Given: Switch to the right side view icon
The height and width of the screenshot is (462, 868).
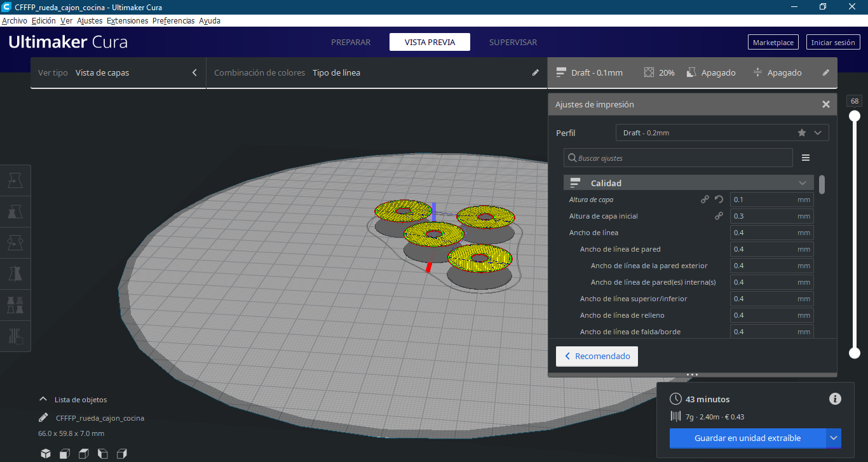Looking at the screenshot, I should 122,454.
